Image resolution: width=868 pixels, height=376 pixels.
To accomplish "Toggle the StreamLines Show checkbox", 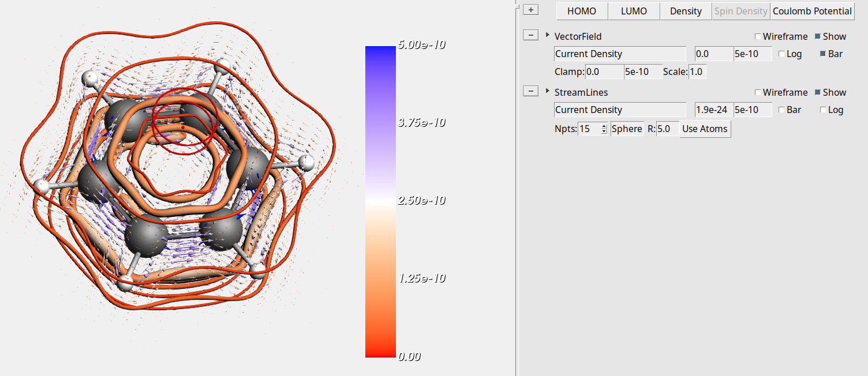I will (818, 93).
